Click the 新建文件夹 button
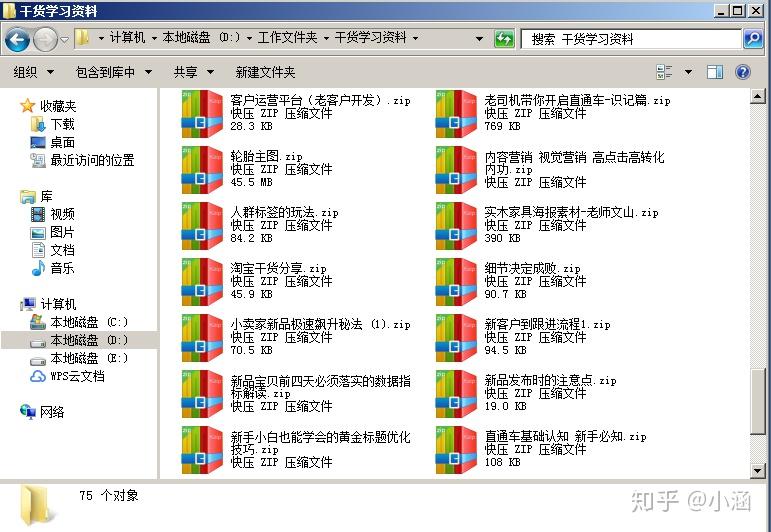The image size is (771, 532). coord(265,72)
